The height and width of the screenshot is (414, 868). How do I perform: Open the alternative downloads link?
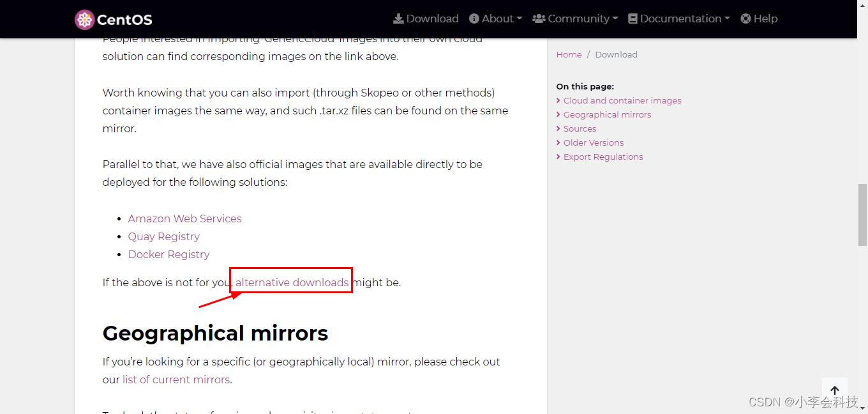[292, 282]
